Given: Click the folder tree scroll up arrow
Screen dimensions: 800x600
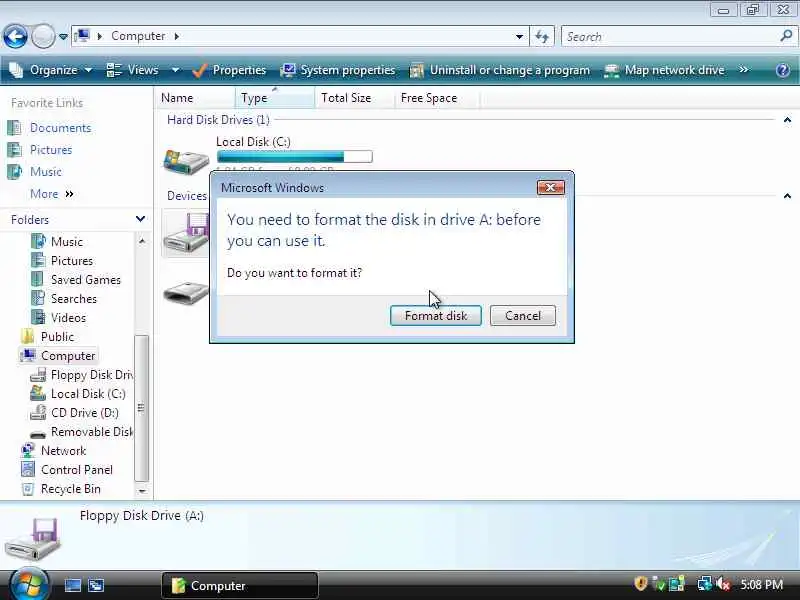Looking at the screenshot, I should (142, 241).
